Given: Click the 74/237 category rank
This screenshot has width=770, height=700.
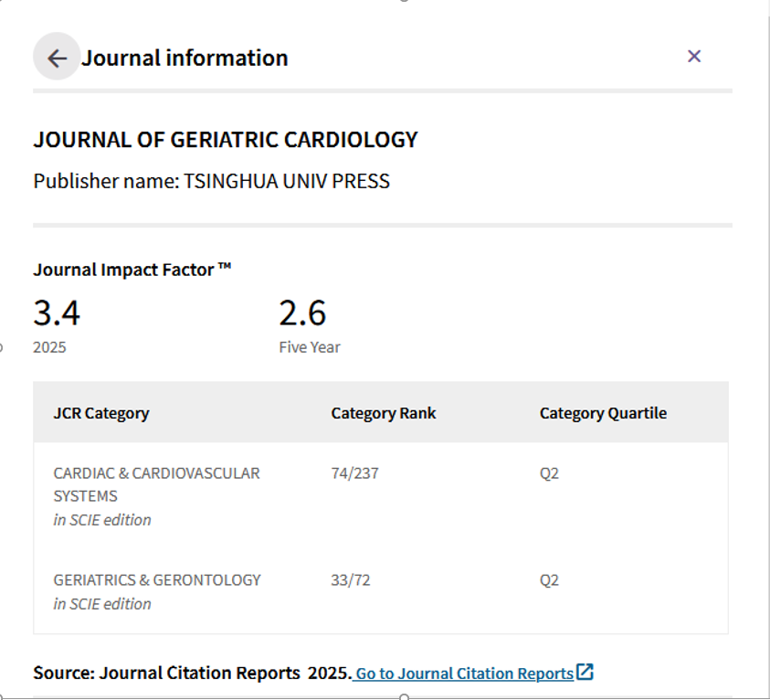Looking at the screenshot, I should click(354, 473).
